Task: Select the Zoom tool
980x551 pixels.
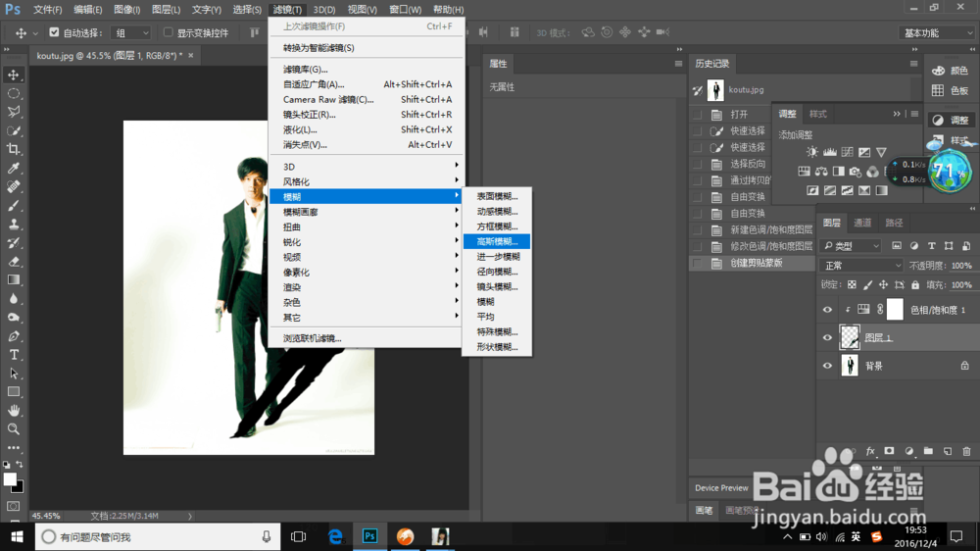Action: (13, 429)
